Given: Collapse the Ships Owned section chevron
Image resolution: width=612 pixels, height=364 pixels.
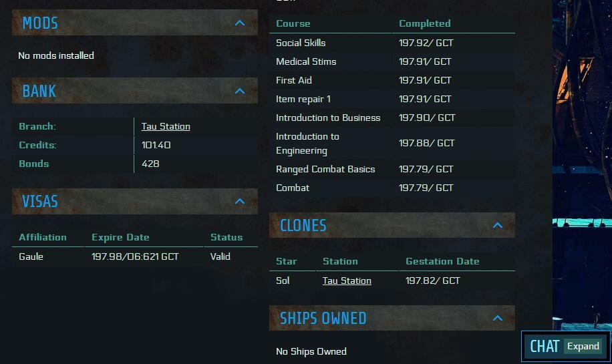Looking at the screenshot, I should [x=497, y=319].
